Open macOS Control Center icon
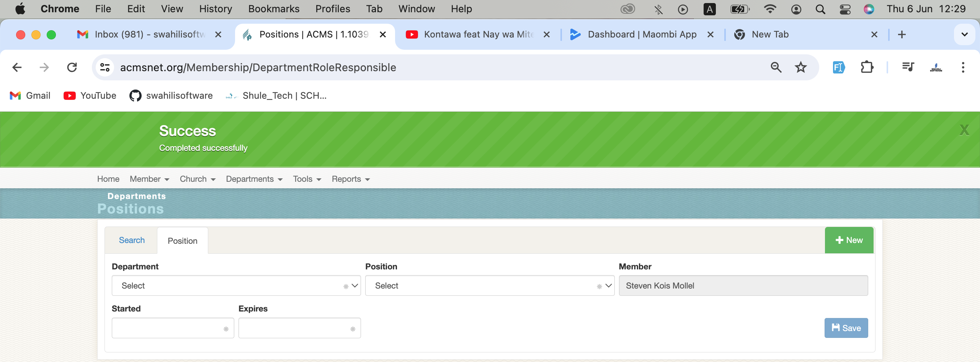The height and width of the screenshot is (362, 980). click(x=845, y=9)
